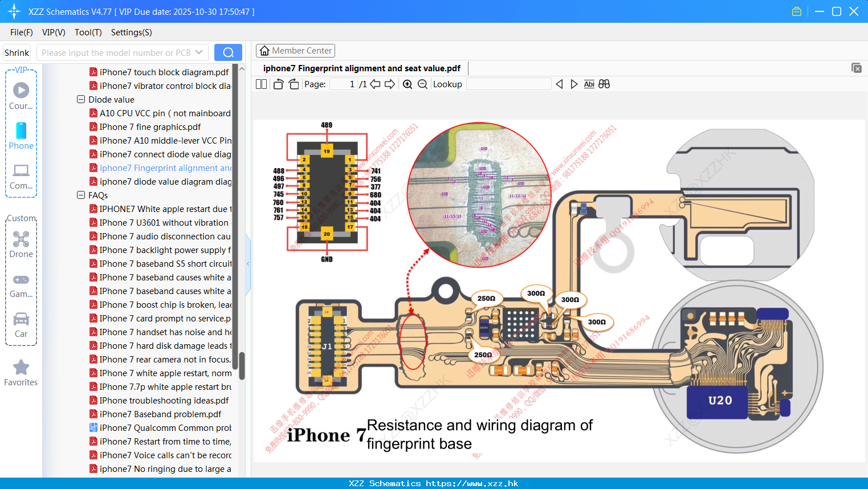Open iPhone7 connect diode value diagram

coord(161,154)
